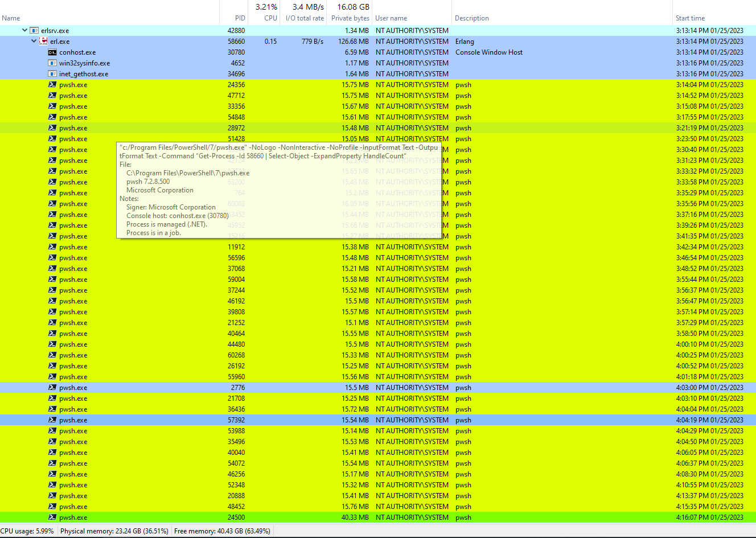The height and width of the screenshot is (538, 756).
Task: Sort by the Private bytes column header
Action: point(350,18)
